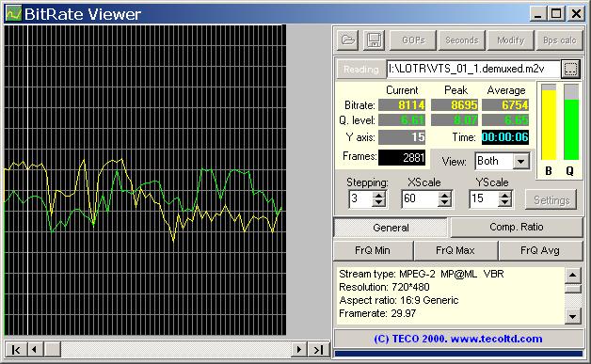Click the current bitrate value 8114
591x364 pixels.
pos(402,105)
